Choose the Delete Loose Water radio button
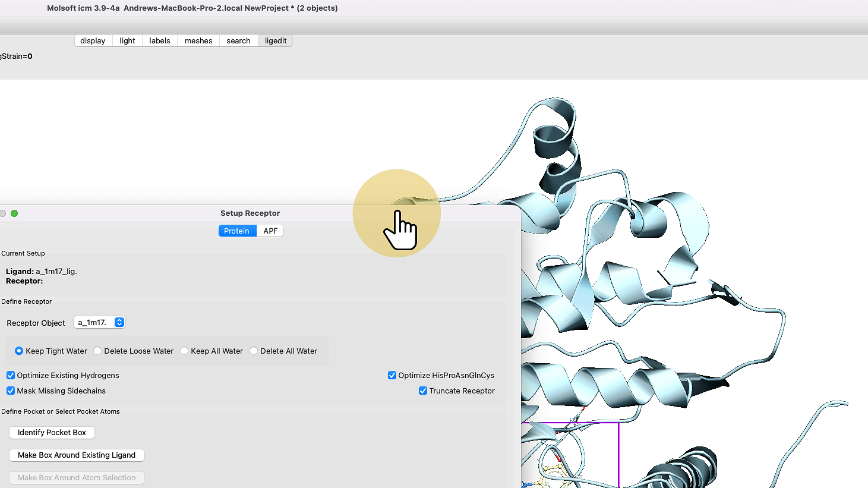 (97, 351)
